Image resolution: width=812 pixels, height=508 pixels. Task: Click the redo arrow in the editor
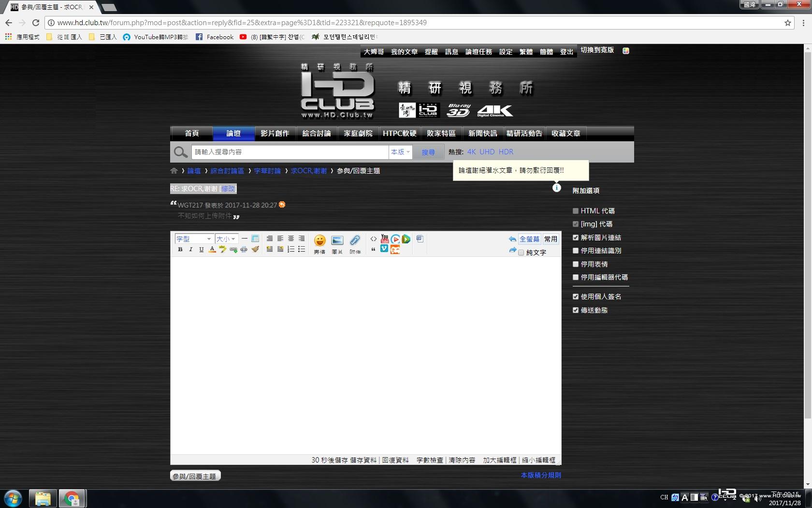pyautogui.click(x=512, y=250)
